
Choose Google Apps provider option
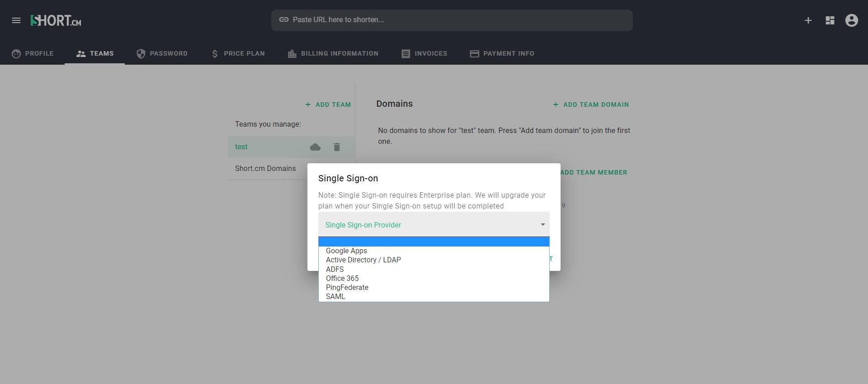click(x=434, y=251)
